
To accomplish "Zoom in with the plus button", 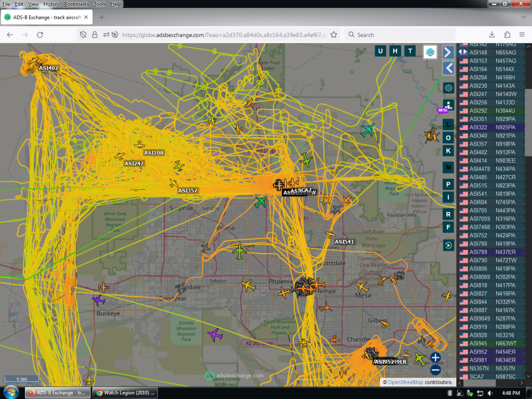I will 435,357.
